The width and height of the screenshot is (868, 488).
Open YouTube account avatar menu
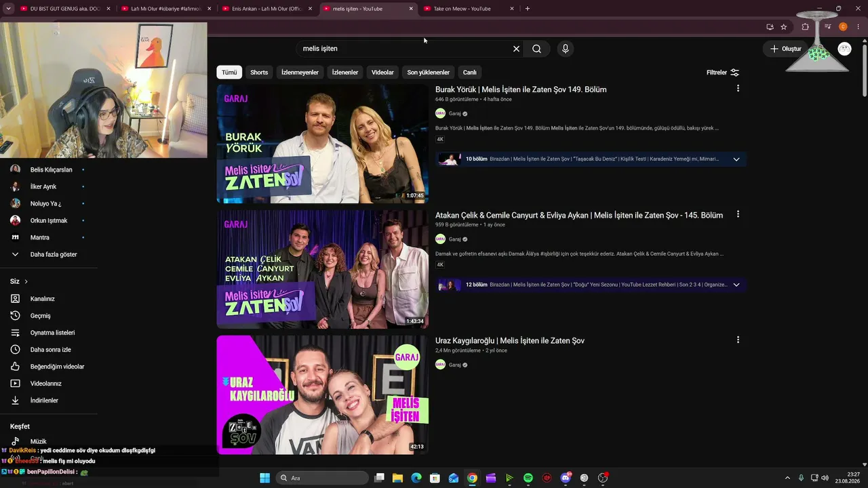pos(844,49)
